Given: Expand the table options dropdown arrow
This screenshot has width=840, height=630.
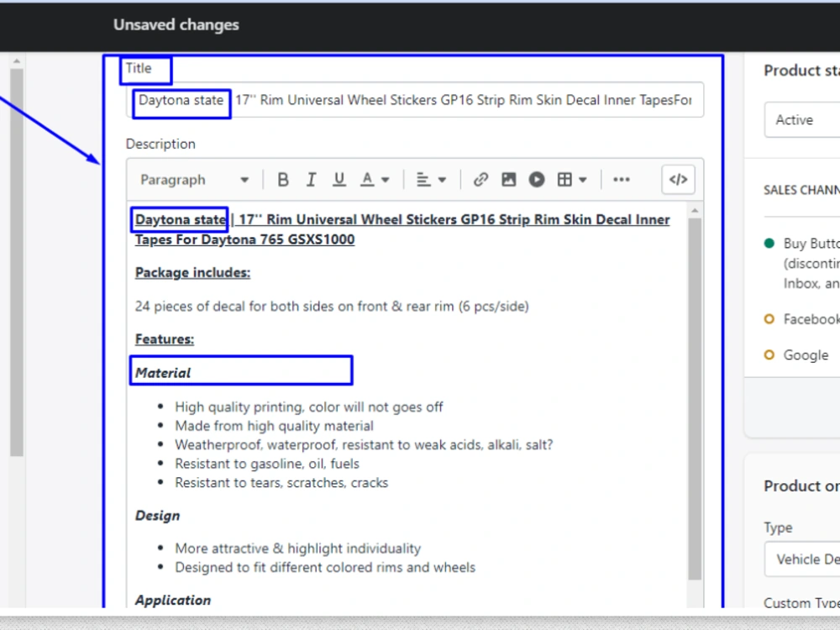Looking at the screenshot, I should pos(583,180).
